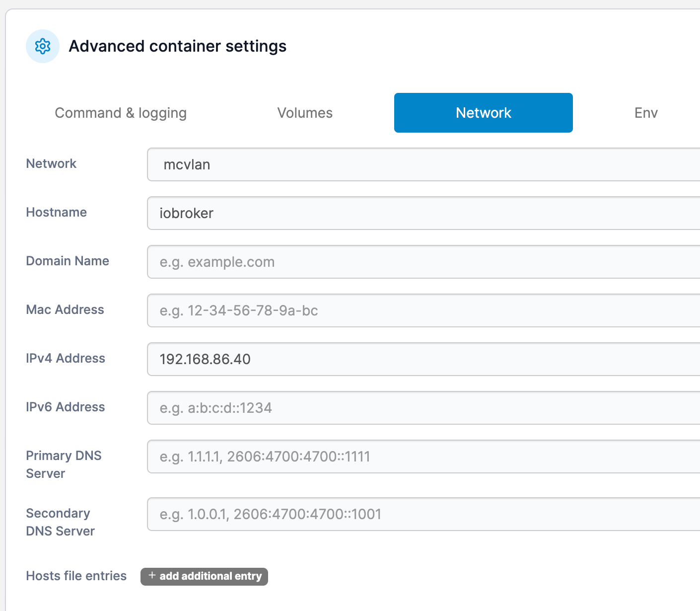Viewport: 700px width, 611px height.
Task: Click the Mac Address label
Action: (x=65, y=309)
